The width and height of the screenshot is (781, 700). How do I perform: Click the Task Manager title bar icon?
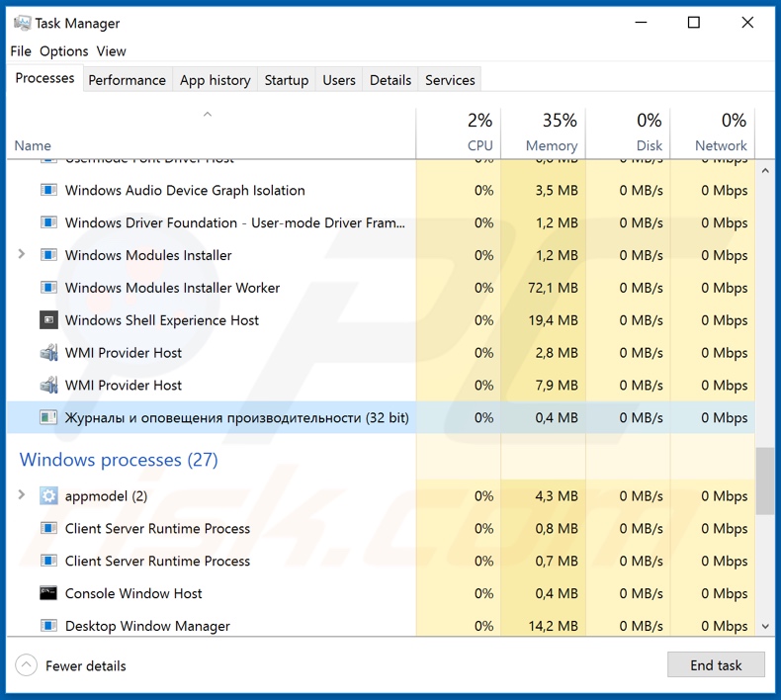[22, 23]
